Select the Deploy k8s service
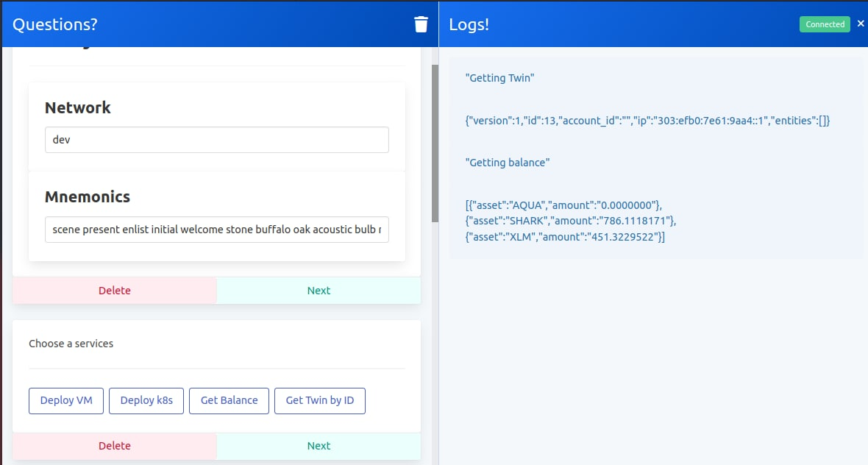Screen dimensions: 868x465 click(146, 400)
